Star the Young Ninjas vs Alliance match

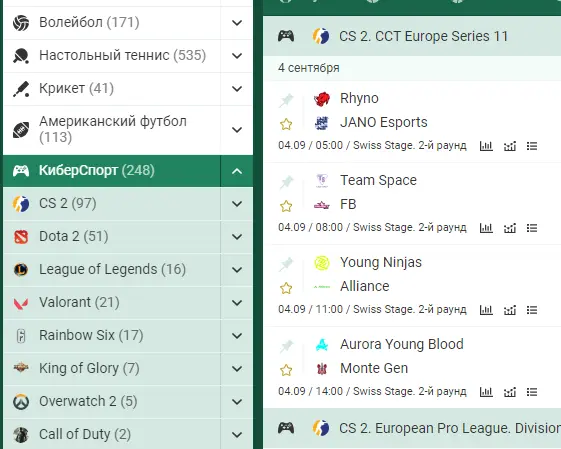pyautogui.click(x=286, y=288)
